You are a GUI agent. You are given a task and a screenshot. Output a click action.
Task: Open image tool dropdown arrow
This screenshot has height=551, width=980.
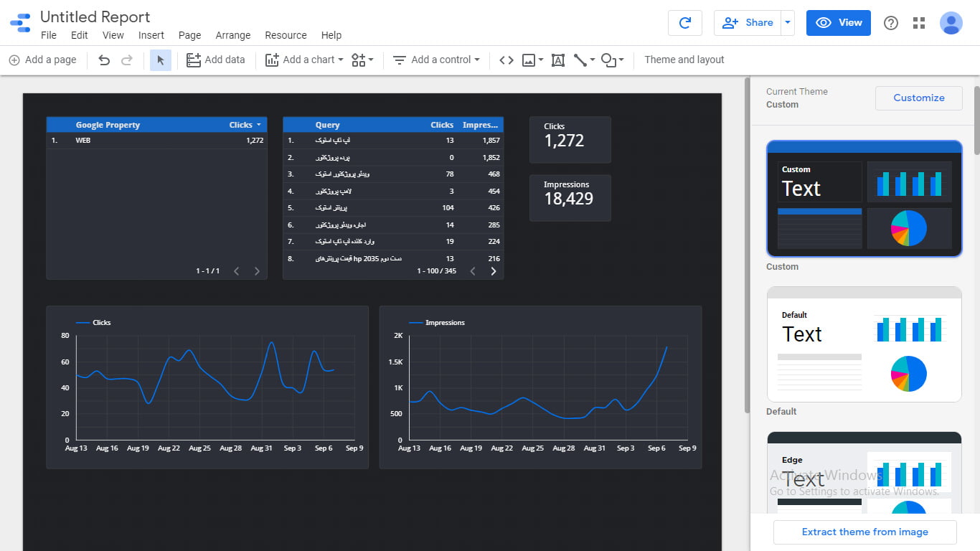point(541,60)
